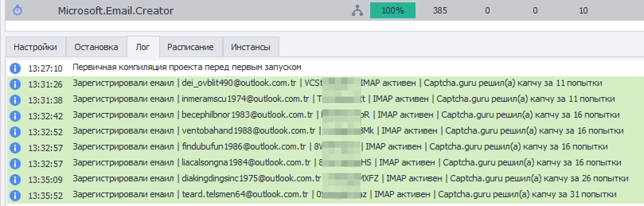The width and height of the screenshot is (644, 206).
Task: Click info icon of the 13:32:52 entry
Action: point(15,132)
